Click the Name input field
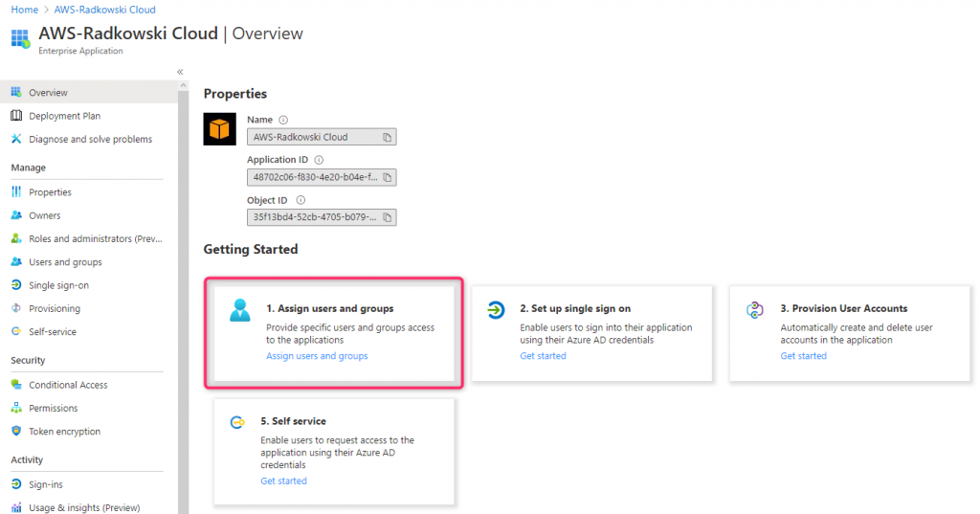Image resolution: width=980 pixels, height=514 pixels. tap(322, 137)
